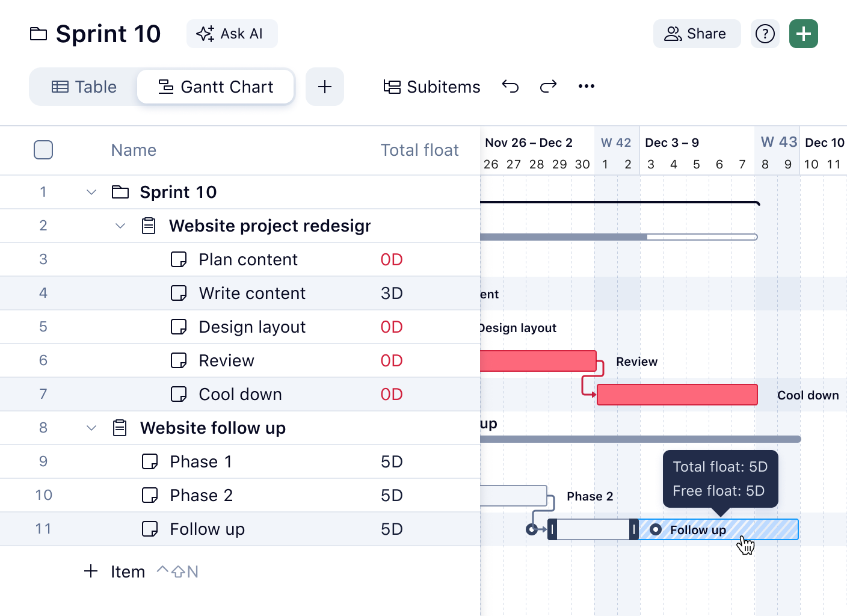Click clipboard icon of Website project redesign
Viewport: 847px width, 616px height.
click(x=149, y=226)
